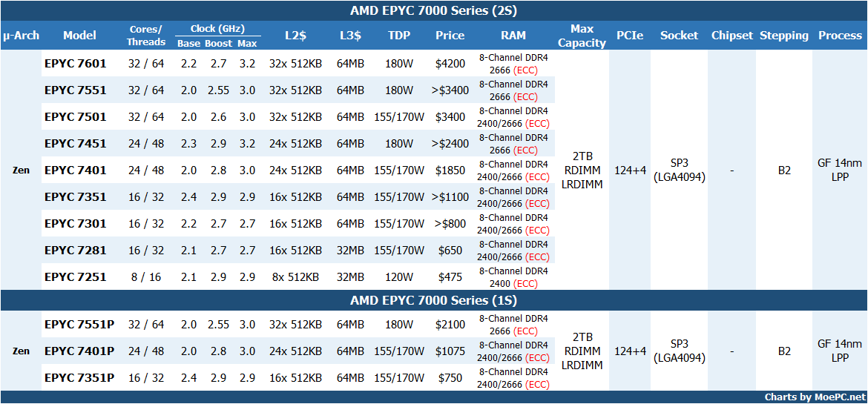Click the $1850 price of EPYC 7401

tap(450, 170)
